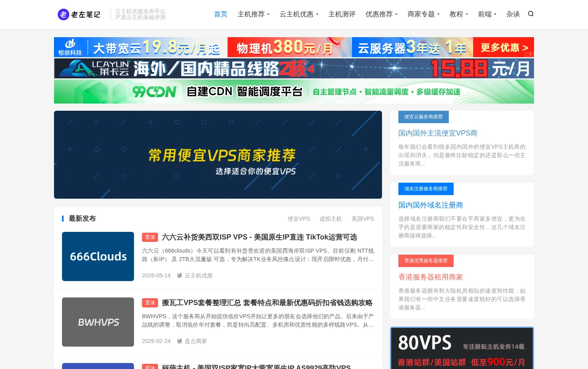Open 国内国外主流便宜VPS商 link
This screenshot has width=588, height=369.
coord(438,133)
